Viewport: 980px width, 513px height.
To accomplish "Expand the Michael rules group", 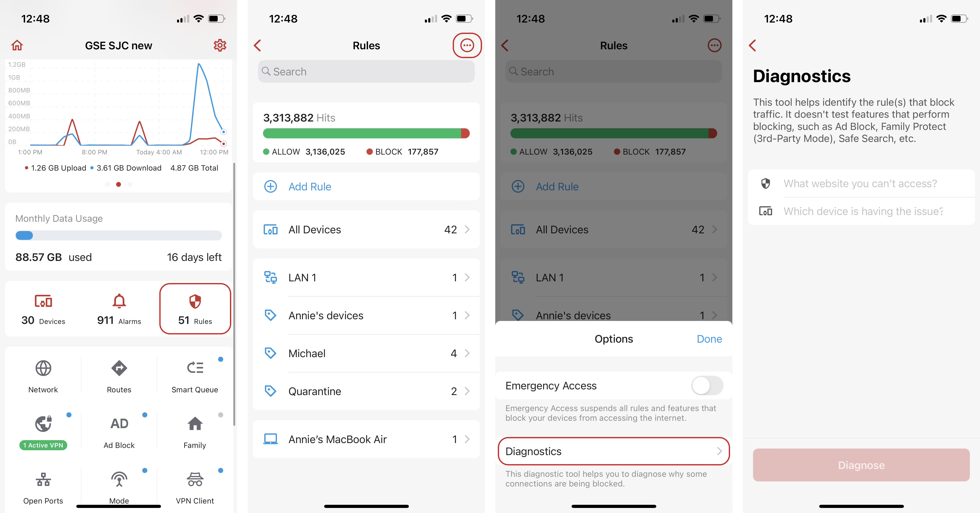I will point(366,353).
